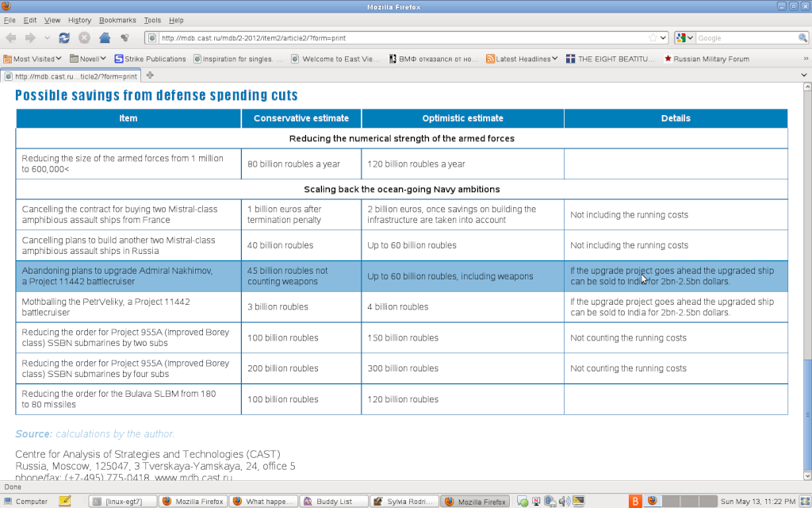Open the Russian Military Forum bookmark

click(x=707, y=59)
